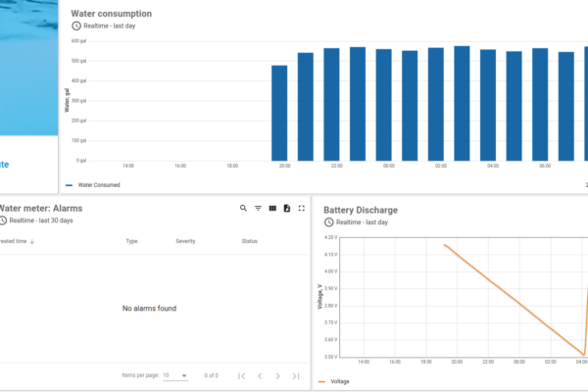Viewport: 588px width, 392px height.
Task: Open the Items per page dropdown
Action: tap(174, 375)
